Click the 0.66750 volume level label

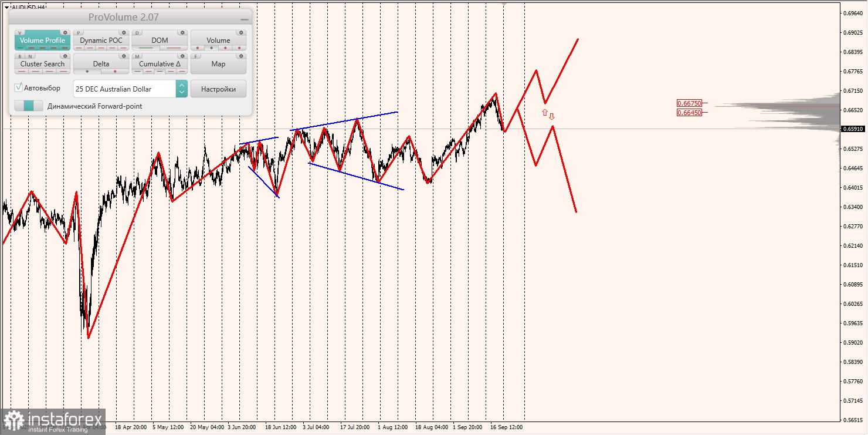click(690, 103)
